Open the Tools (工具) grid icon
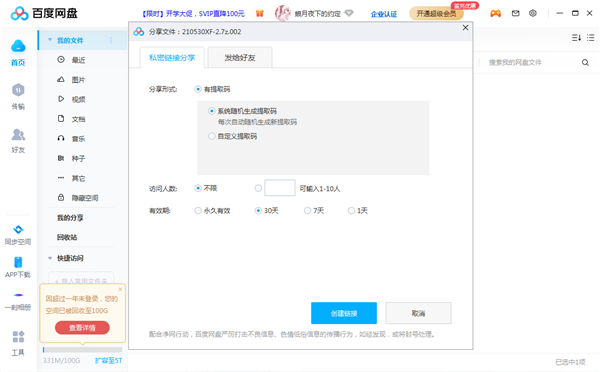The height and width of the screenshot is (372, 600). 18,337
